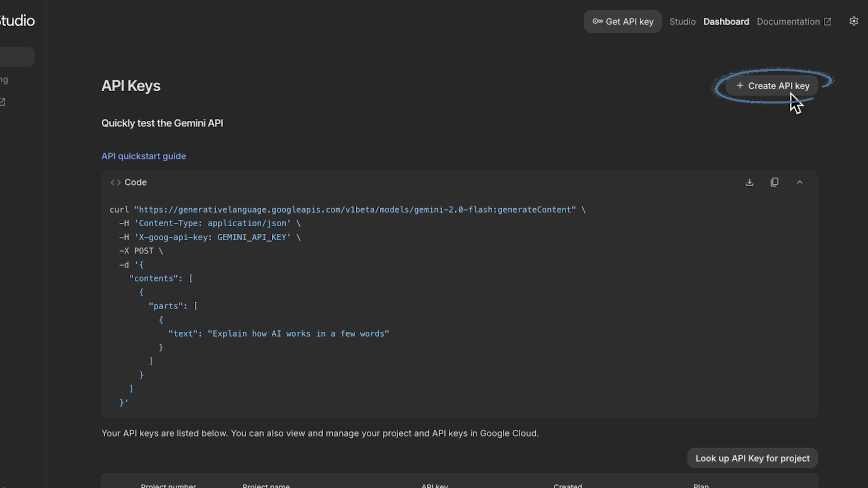Screen dimensions: 868x488
Task: Click the API Keys page heading
Action: (x=130, y=86)
